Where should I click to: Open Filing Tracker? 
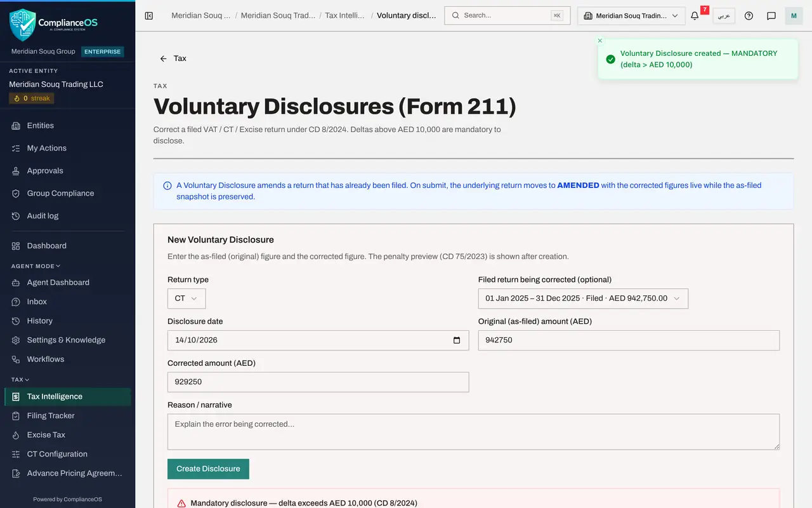[67, 416]
